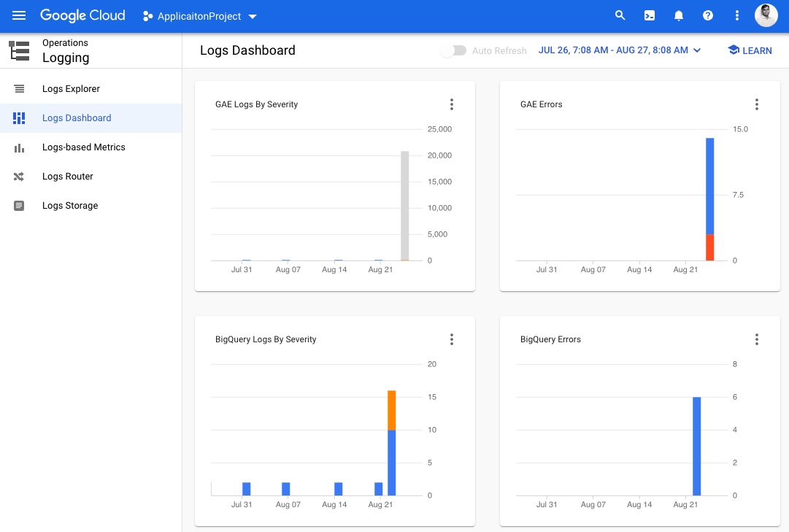Open the top bar vertical dots menu
The height and width of the screenshot is (532, 789).
736,15
